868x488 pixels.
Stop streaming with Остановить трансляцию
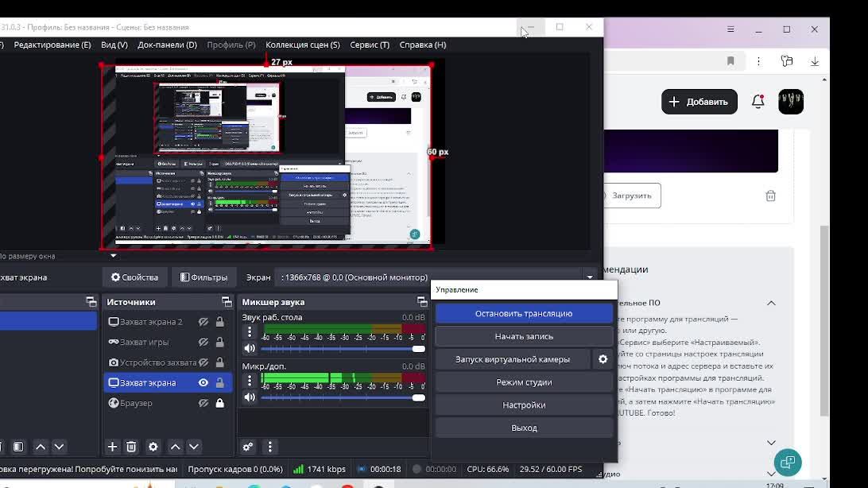(x=524, y=313)
